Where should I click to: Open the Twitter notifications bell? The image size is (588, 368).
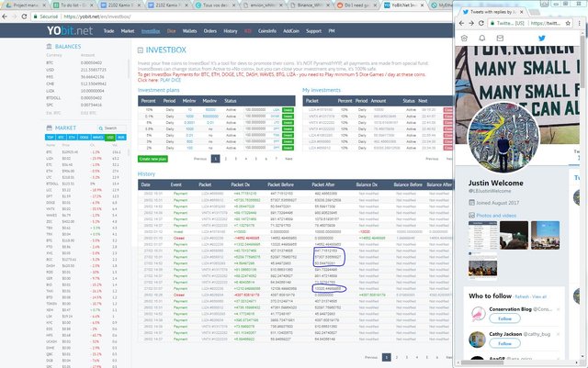click(x=482, y=39)
